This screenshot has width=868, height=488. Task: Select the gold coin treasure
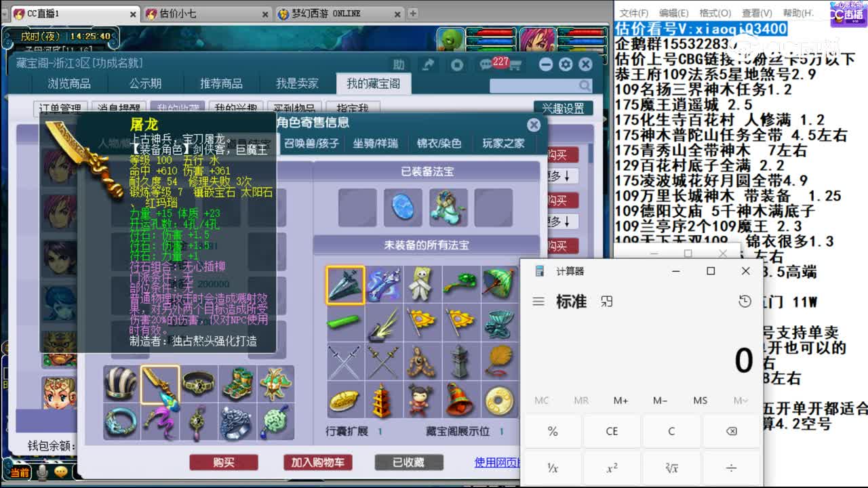500,401
